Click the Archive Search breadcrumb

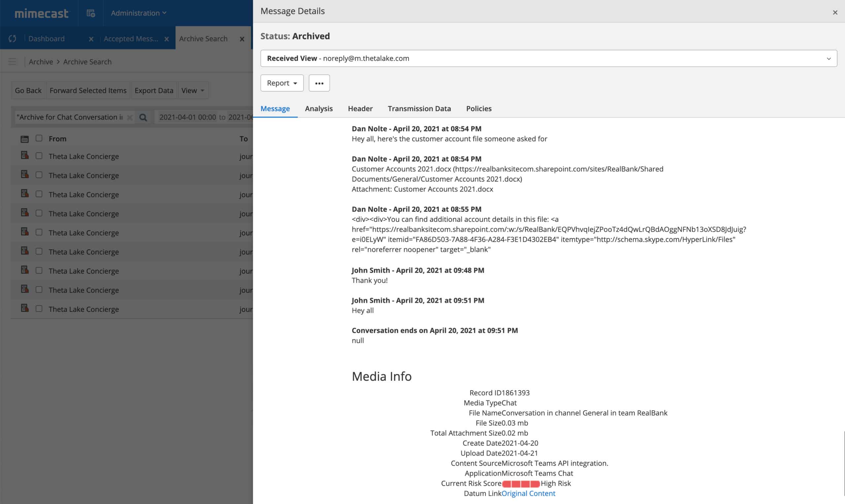tap(87, 62)
